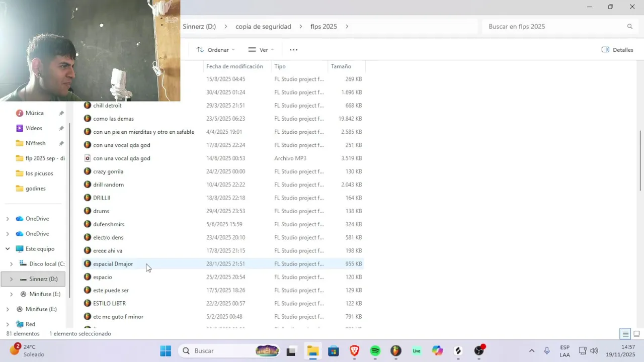This screenshot has width=644, height=362.
Task: Click chevron after flps 2025 in address bar
Action: point(347,27)
